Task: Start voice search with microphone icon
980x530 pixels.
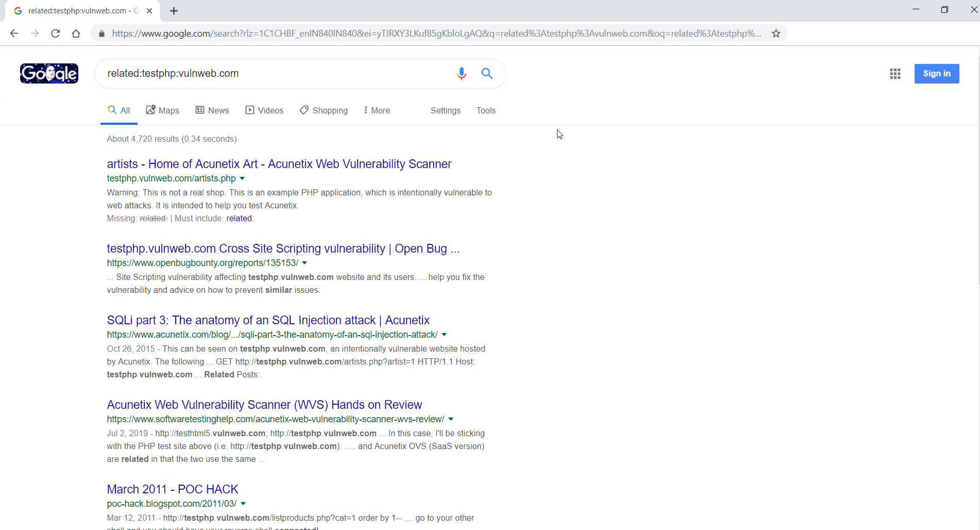Action: click(462, 74)
